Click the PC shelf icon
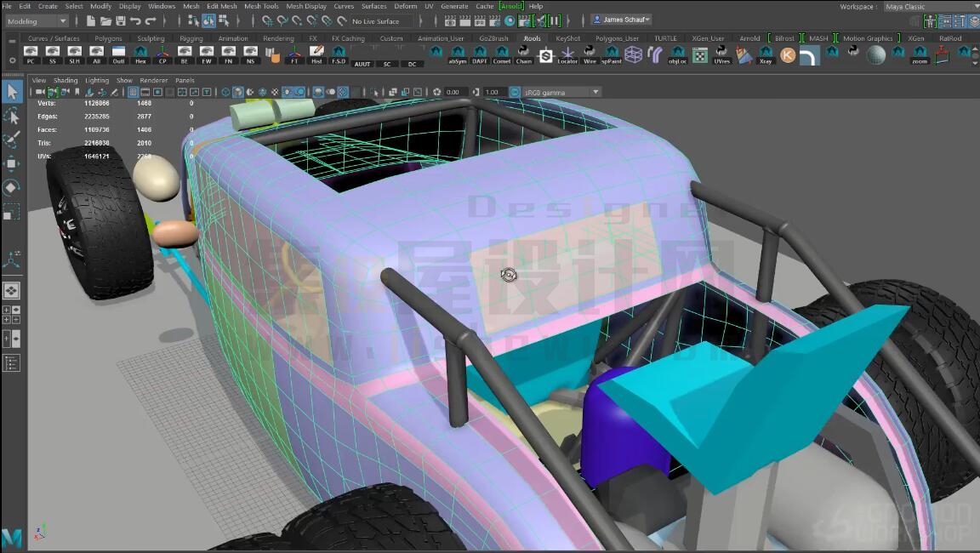Screen dimensions: 980x553 (x=31, y=54)
